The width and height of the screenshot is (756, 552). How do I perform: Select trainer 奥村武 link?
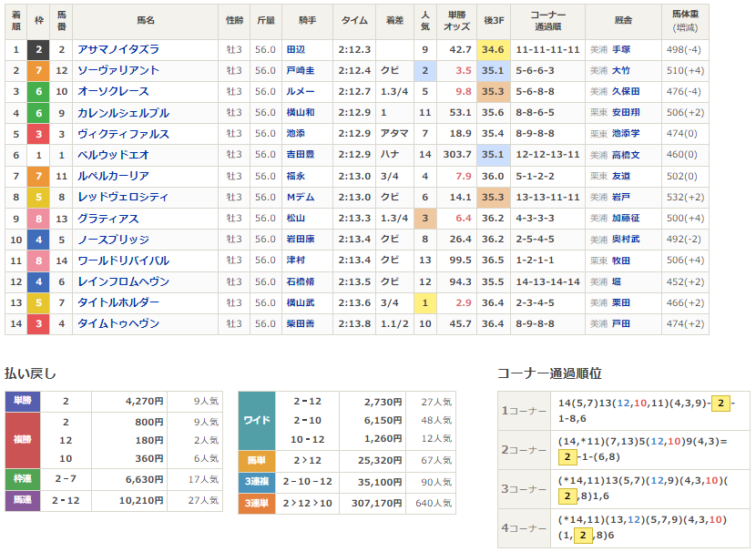click(x=626, y=240)
